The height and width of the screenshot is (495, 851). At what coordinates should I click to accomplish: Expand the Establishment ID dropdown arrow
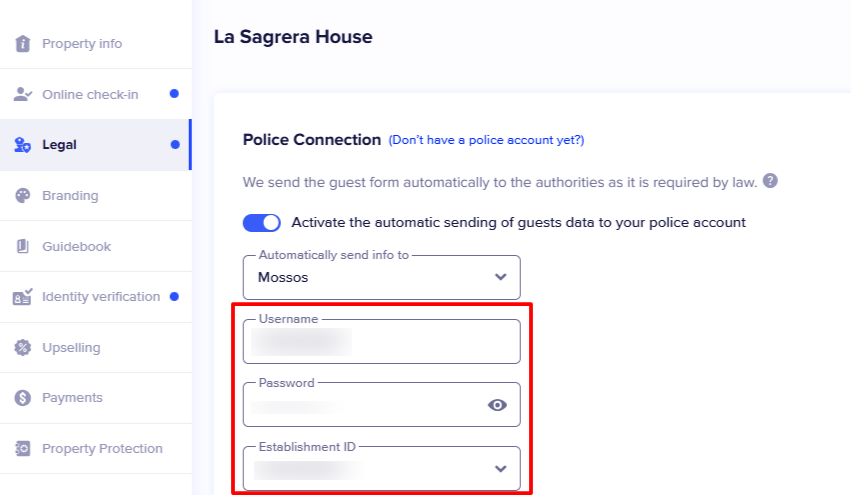(501, 468)
